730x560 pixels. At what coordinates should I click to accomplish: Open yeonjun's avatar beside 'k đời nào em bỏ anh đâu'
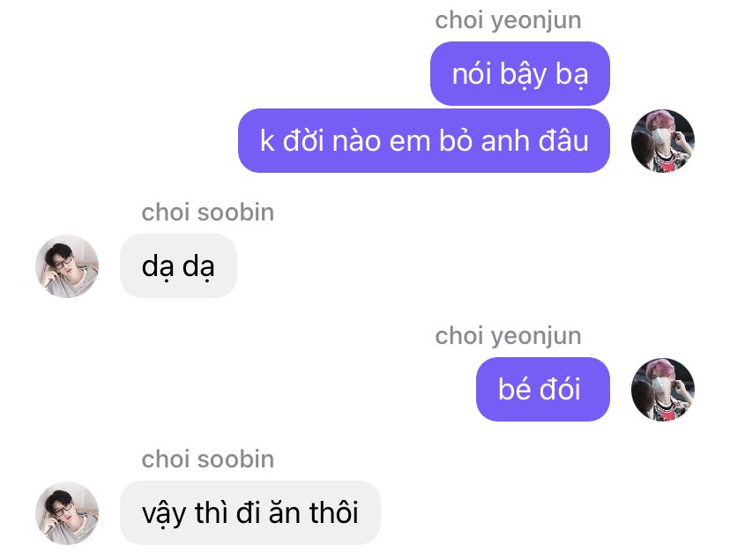point(662,140)
